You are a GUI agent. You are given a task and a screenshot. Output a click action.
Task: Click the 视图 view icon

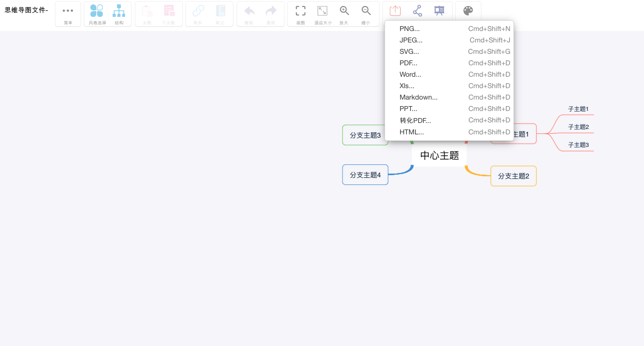click(300, 10)
